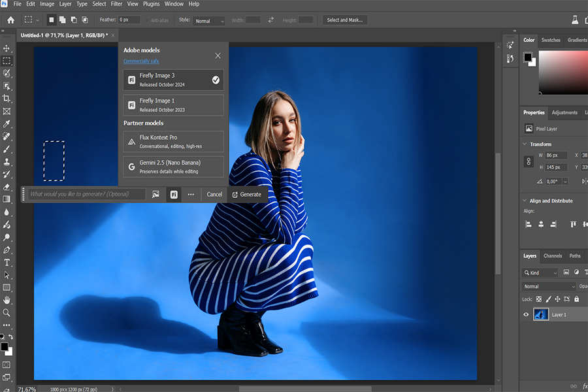Viewport: 588px width, 392px height.
Task: Choose the Firefly Image 1 model
Action: point(173,105)
